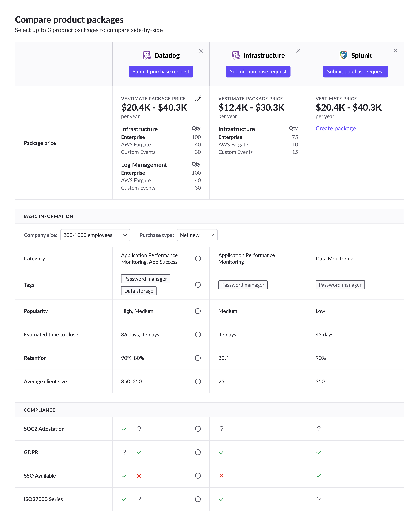Click the Compare product packages heading
Viewport: 420px width, 526px height.
coord(69,20)
